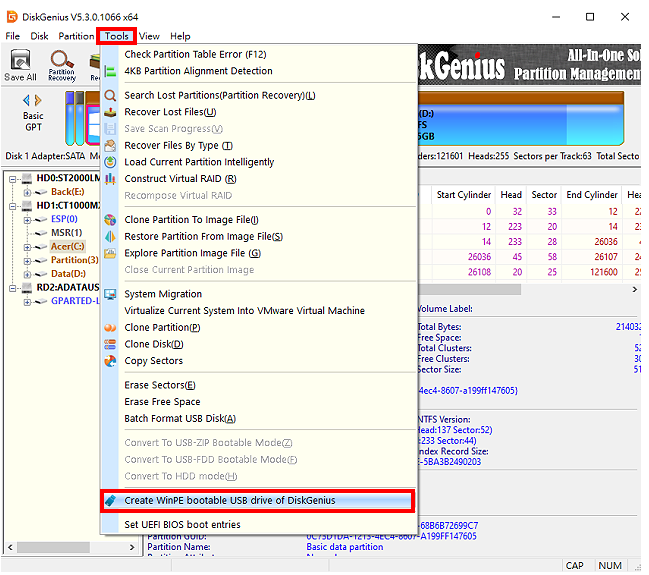
Task: Click the Construct Virtual RAID icon
Action: (110, 179)
